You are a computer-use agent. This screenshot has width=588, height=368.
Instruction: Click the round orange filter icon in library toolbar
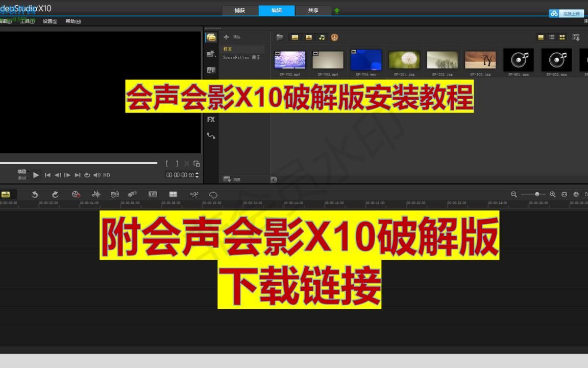click(334, 37)
